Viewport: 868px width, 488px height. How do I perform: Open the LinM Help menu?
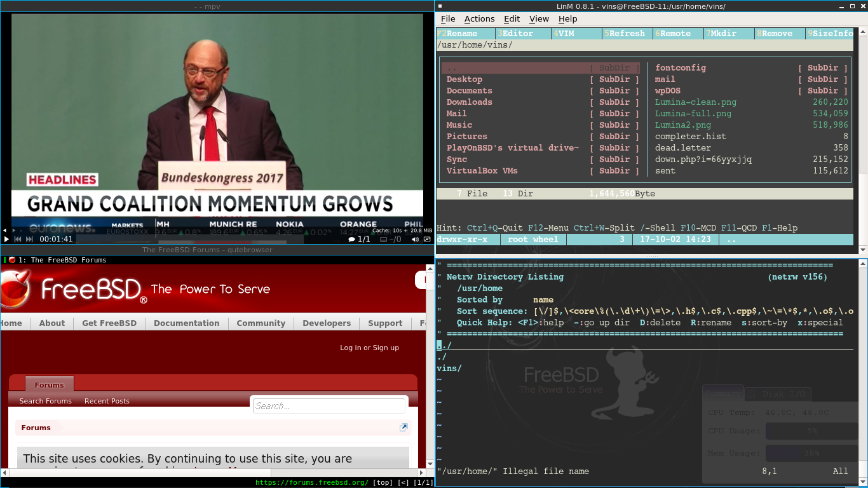point(567,19)
